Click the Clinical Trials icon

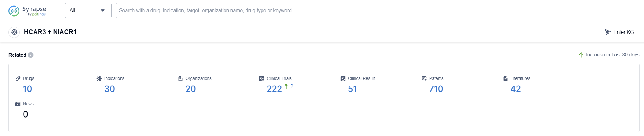click(x=262, y=79)
